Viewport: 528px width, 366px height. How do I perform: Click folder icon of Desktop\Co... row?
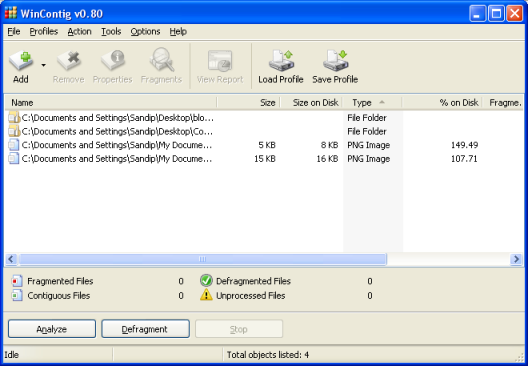(14, 131)
